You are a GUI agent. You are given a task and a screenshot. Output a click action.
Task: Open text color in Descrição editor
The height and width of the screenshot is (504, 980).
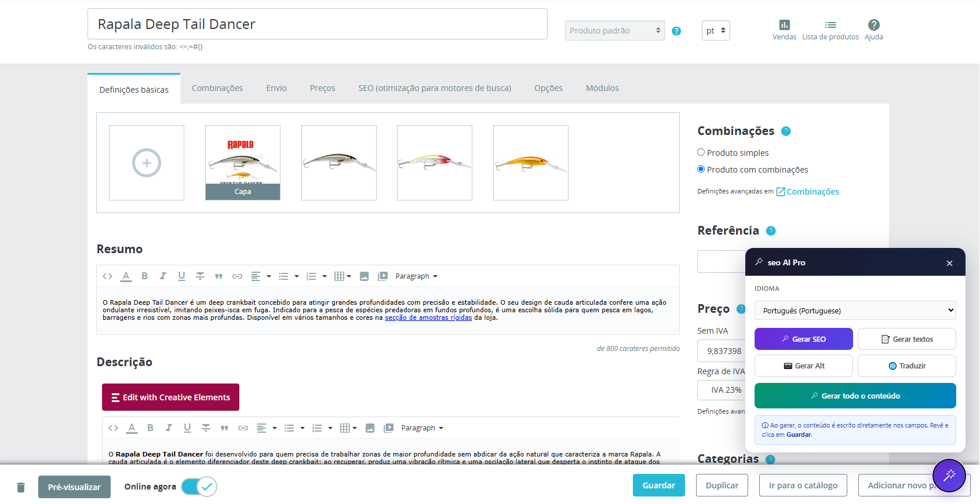coord(132,428)
